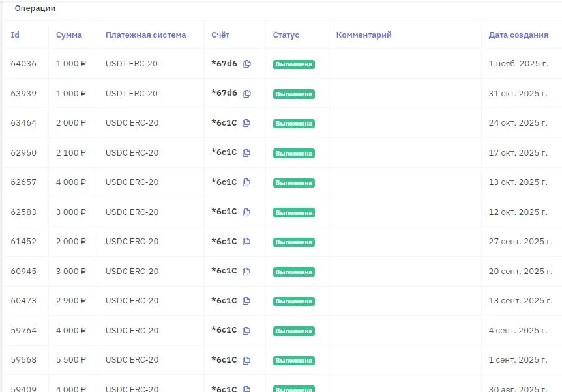
Task: Click date 27 сент. 2025 г.
Action: (x=520, y=242)
